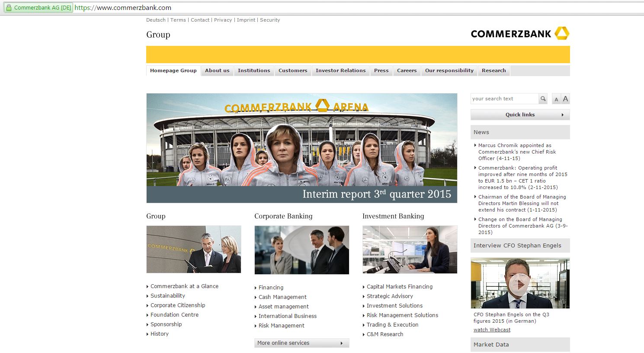The height and width of the screenshot is (353, 644).
Task: Open Investment Solutions link
Action: [x=395, y=306]
